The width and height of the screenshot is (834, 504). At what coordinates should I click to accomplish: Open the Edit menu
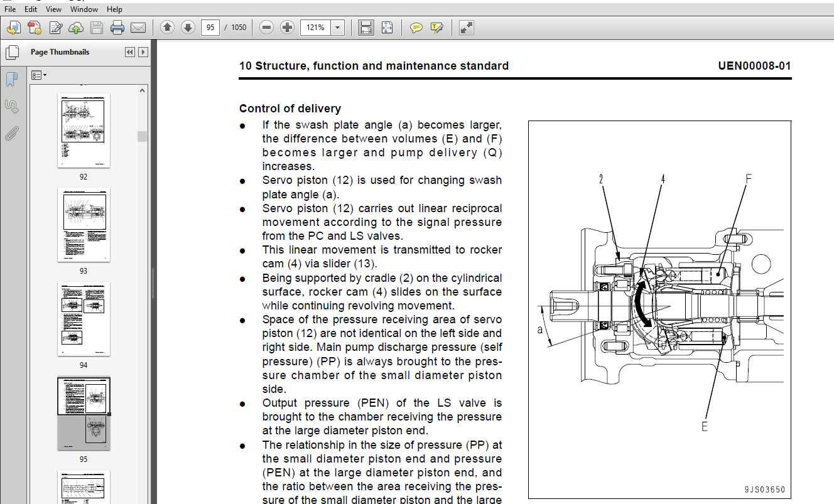point(30,9)
